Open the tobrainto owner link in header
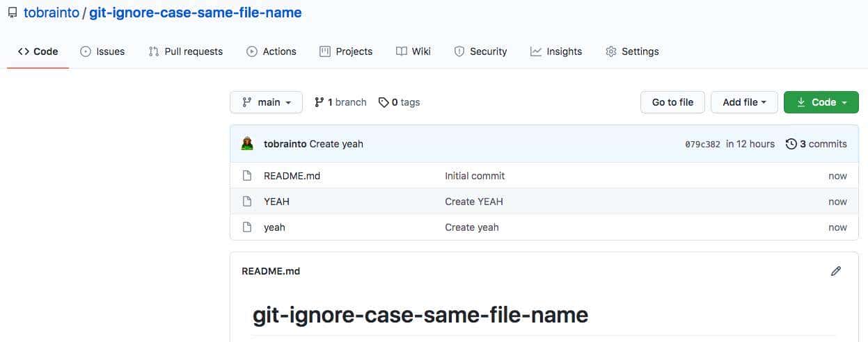Viewport: 868px width, 342px height. pyautogui.click(x=51, y=13)
